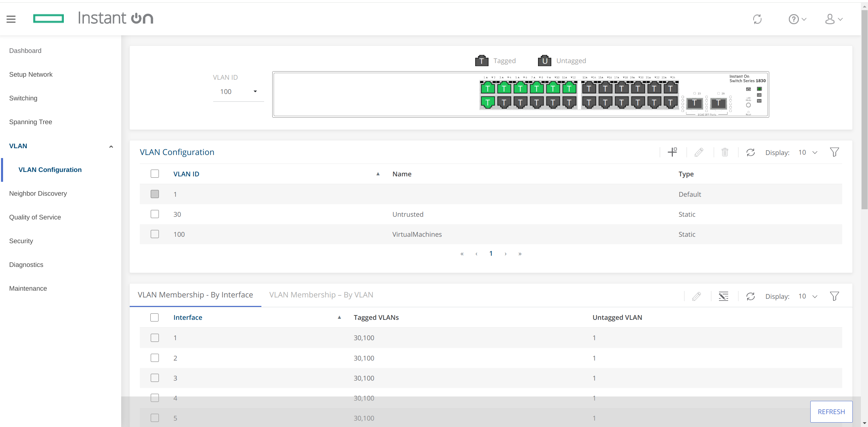
Task: Check the Interface 2 row checkbox
Action: coord(155,358)
